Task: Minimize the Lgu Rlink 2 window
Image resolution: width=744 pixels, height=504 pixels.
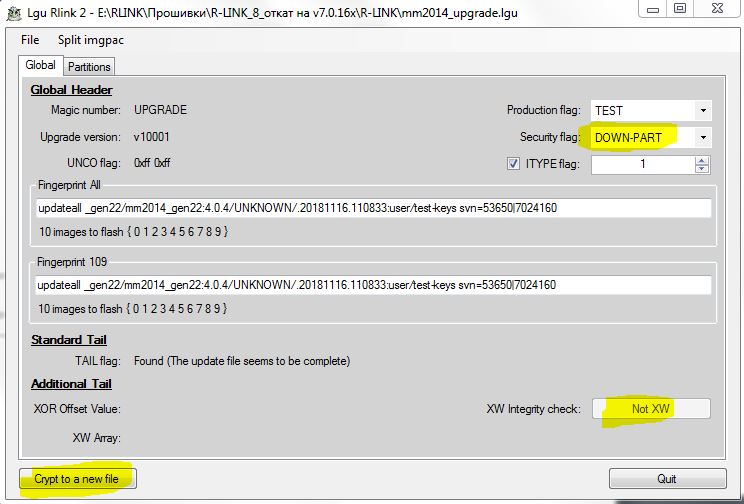Action: [x=653, y=9]
